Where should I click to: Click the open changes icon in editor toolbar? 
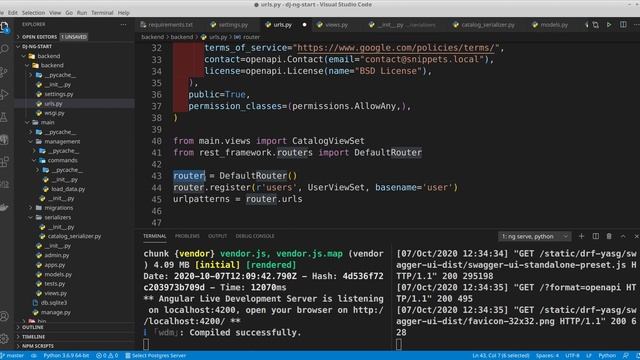tap(596, 25)
